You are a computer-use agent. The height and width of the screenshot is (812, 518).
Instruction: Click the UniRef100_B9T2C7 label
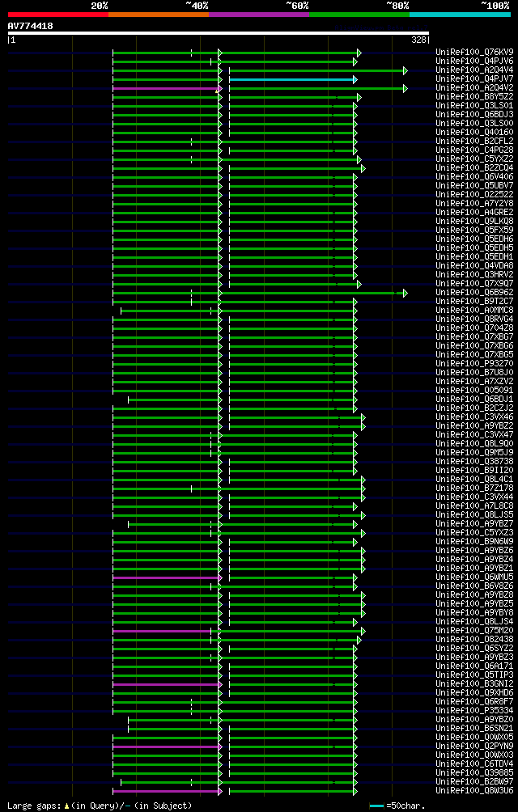[474, 302]
